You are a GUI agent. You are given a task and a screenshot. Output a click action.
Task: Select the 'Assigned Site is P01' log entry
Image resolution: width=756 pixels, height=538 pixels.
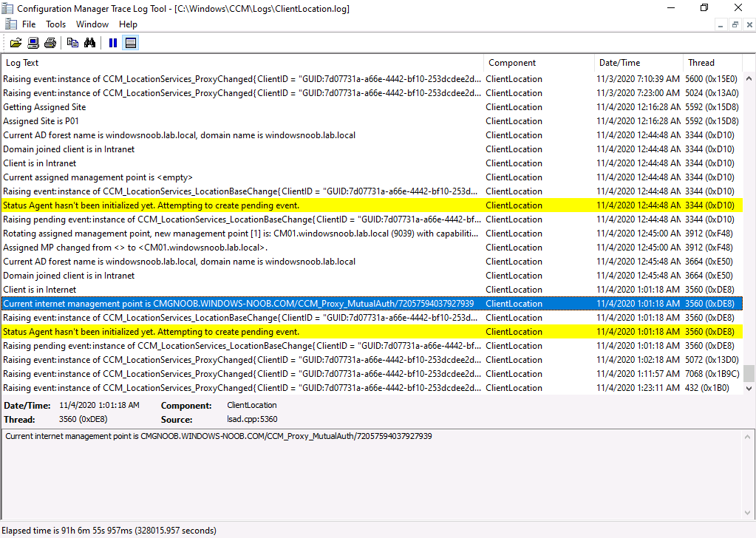pos(372,121)
